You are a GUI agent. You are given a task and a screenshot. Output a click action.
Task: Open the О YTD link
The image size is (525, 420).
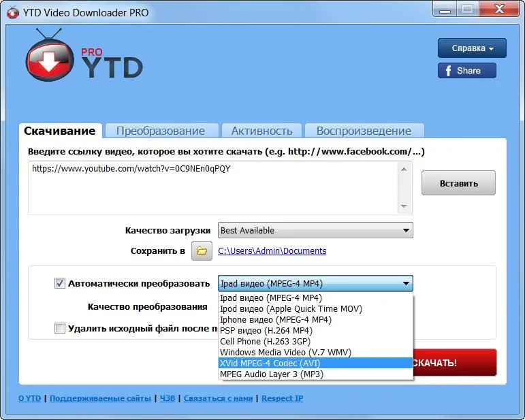(x=30, y=398)
